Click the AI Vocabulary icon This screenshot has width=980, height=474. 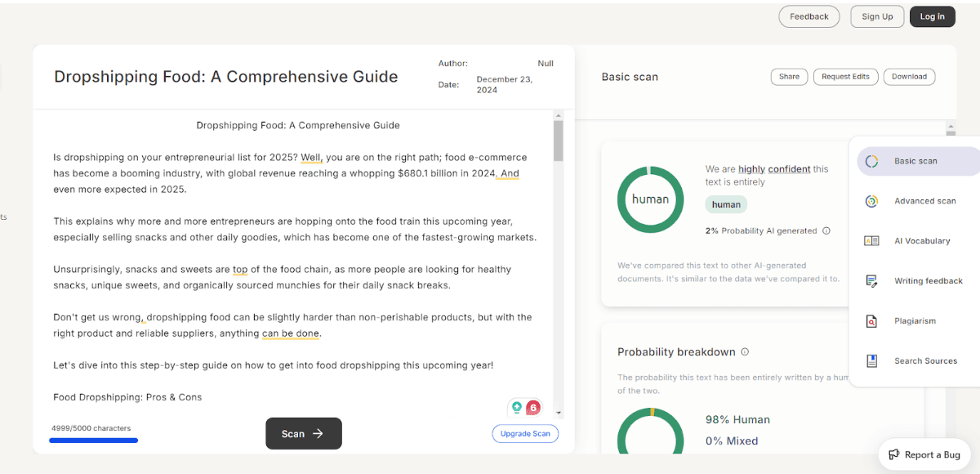point(871,241)
